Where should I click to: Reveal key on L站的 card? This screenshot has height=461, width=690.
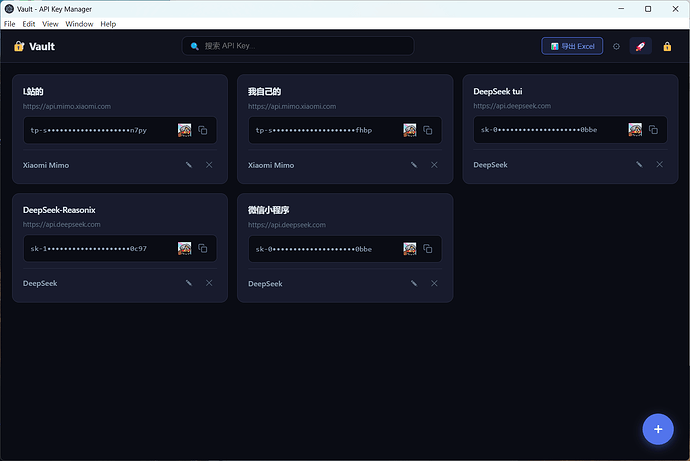pyautogui.click(x=184, y=130)
